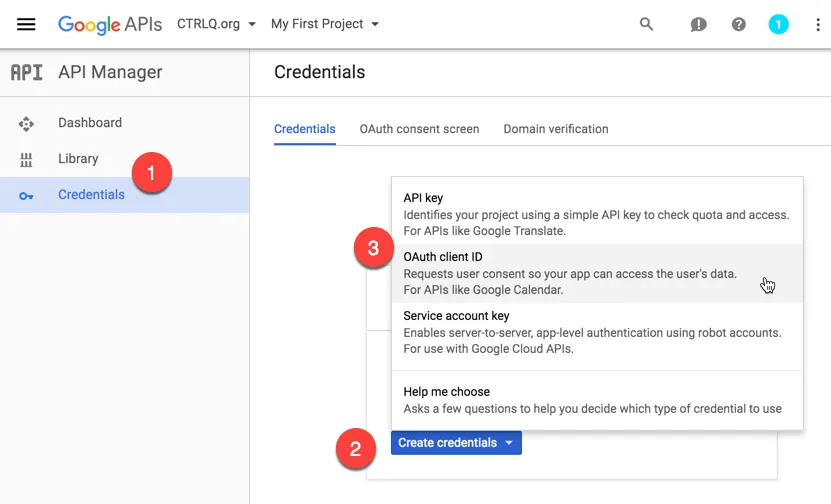831x504 pixels.
Task: Open the blue notifications badge
Action: [778, 24]
